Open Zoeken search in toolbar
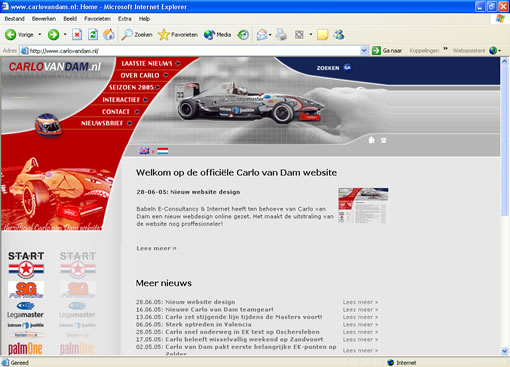510x367 pixels. [137, 34]
